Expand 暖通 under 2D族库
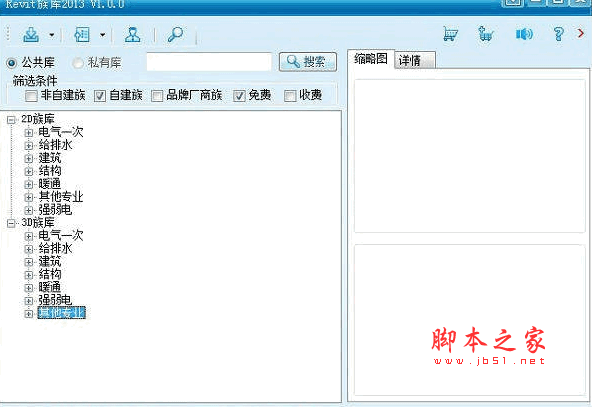Image resolution: width=592 pixels, height=407 pixels. coord(29,185)
